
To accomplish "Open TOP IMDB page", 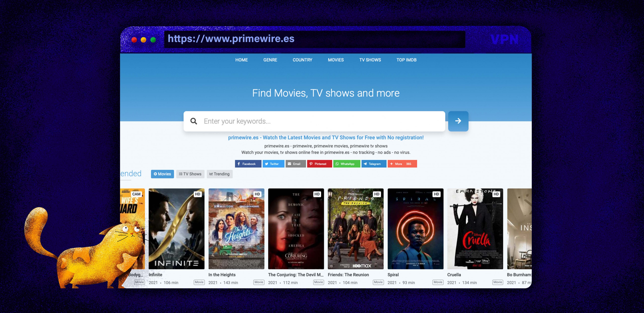I will click(406, 60).
